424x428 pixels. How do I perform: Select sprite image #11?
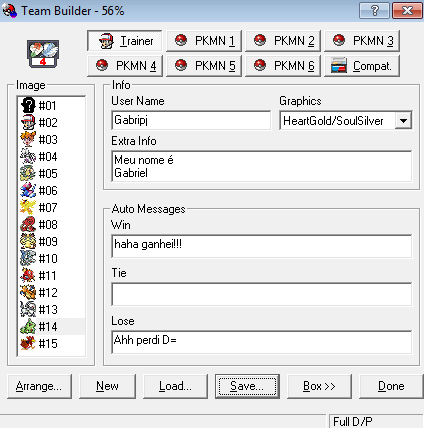[52, 275]
